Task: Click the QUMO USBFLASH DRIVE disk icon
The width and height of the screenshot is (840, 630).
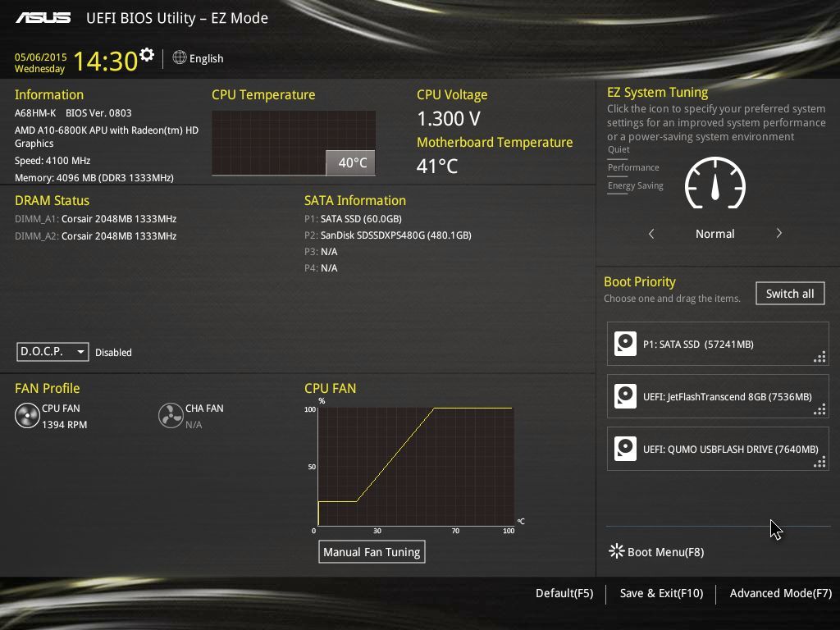Action: click(625, 449)
